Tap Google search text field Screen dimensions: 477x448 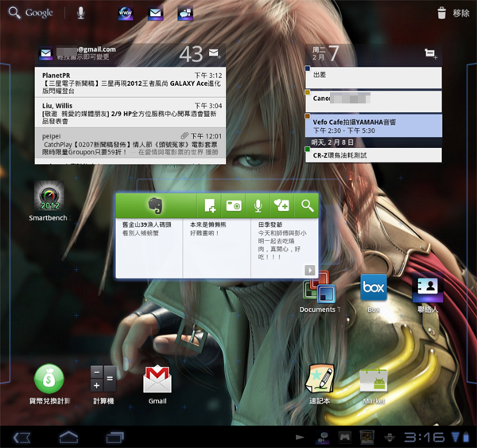click(39, 13)
